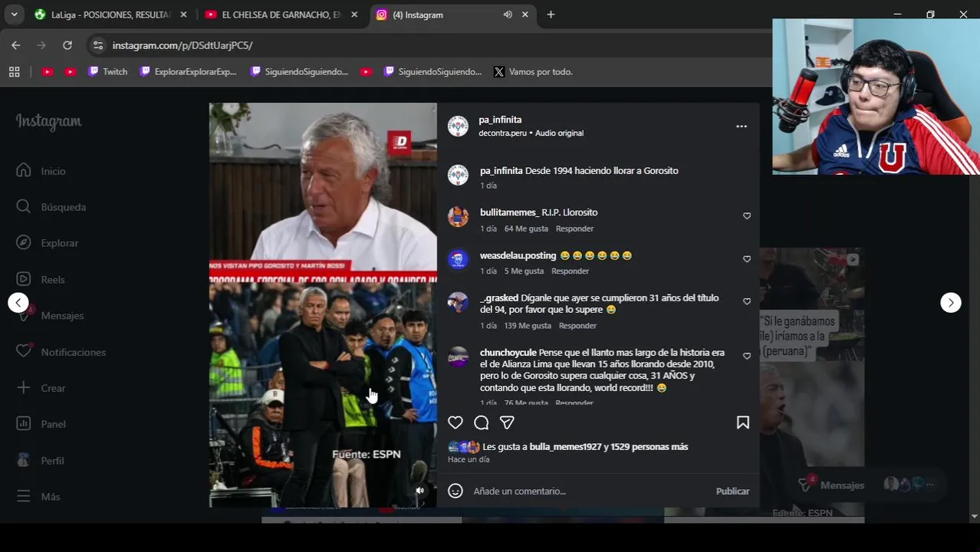Go to previous post arrow
980x552 pixels.
pyautogui.click(x=18, y=303)
